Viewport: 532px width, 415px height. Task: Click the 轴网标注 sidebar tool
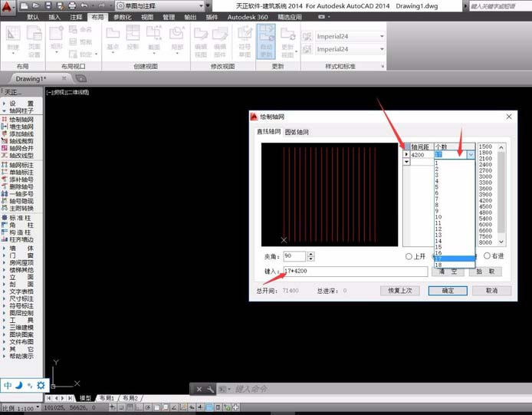coord(21,164)
